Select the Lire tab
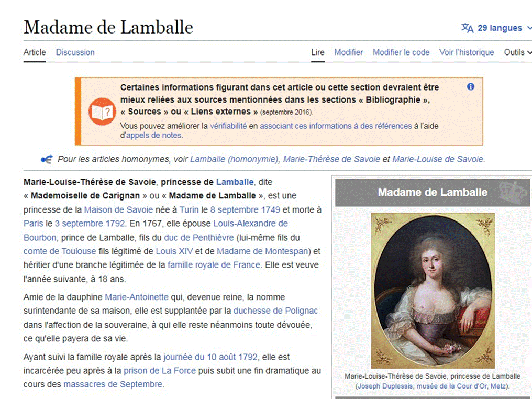The height and width of the screenshot is (399, 532). pyautogui.click(x=317, y=52)
